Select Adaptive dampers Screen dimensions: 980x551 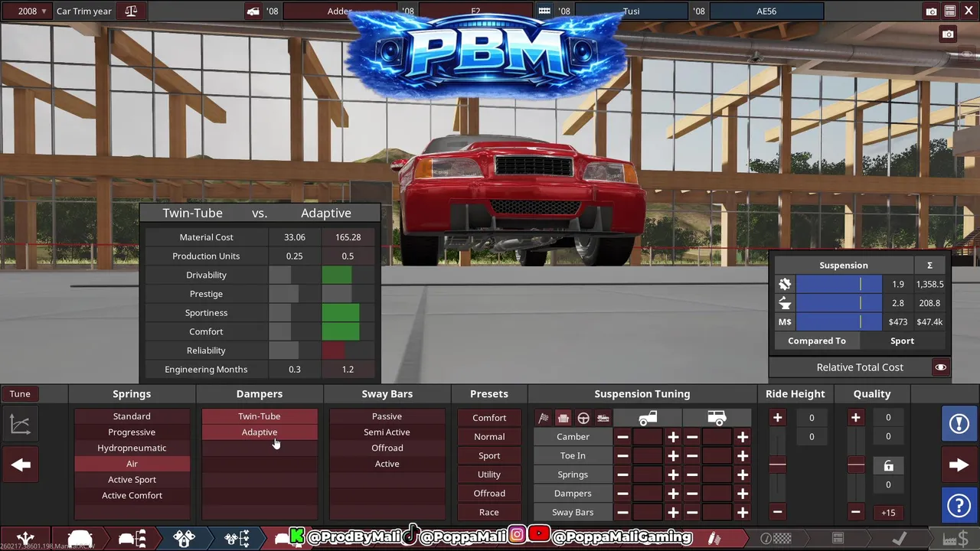click(260, 432)
